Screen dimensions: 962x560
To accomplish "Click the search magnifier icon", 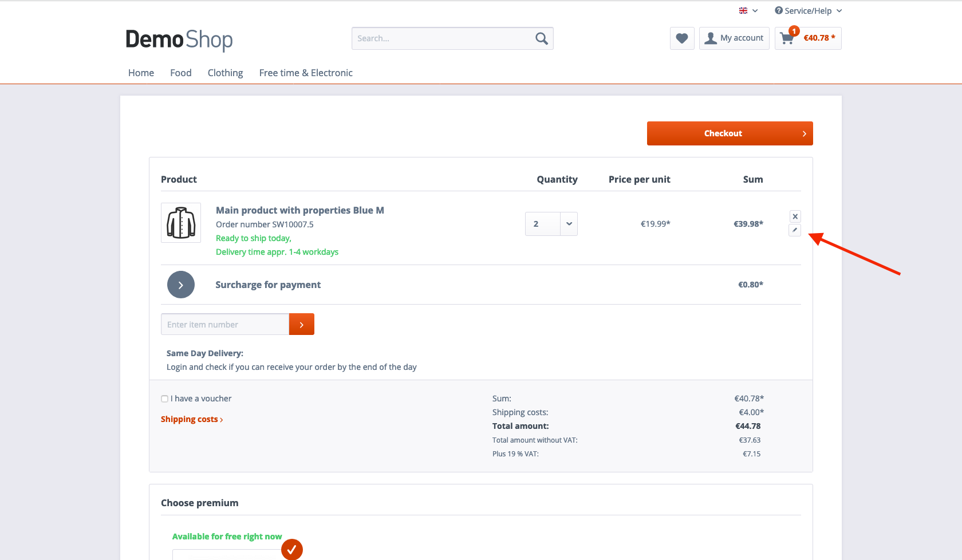I will pos(541,38).
